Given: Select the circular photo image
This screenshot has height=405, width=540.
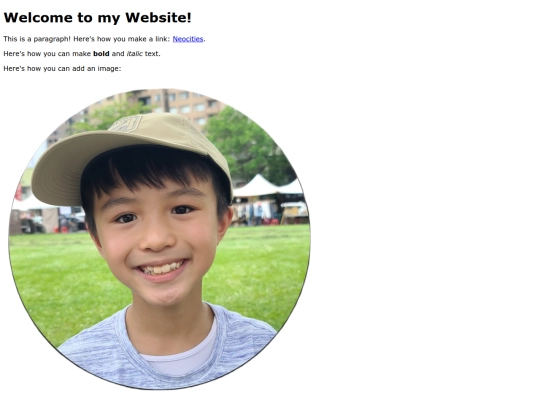Looking at the screenshot, I should pos(159,239).
